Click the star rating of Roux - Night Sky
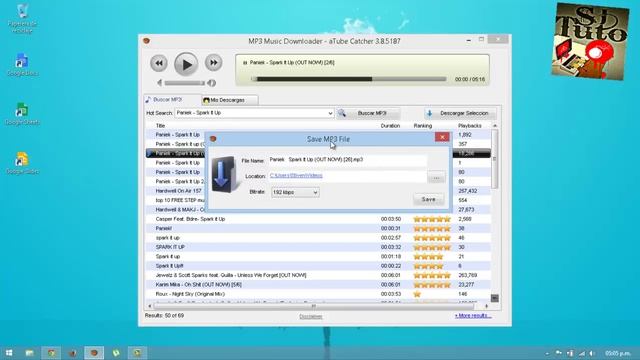This screenshot has width=640, height=360. point(417,294)
